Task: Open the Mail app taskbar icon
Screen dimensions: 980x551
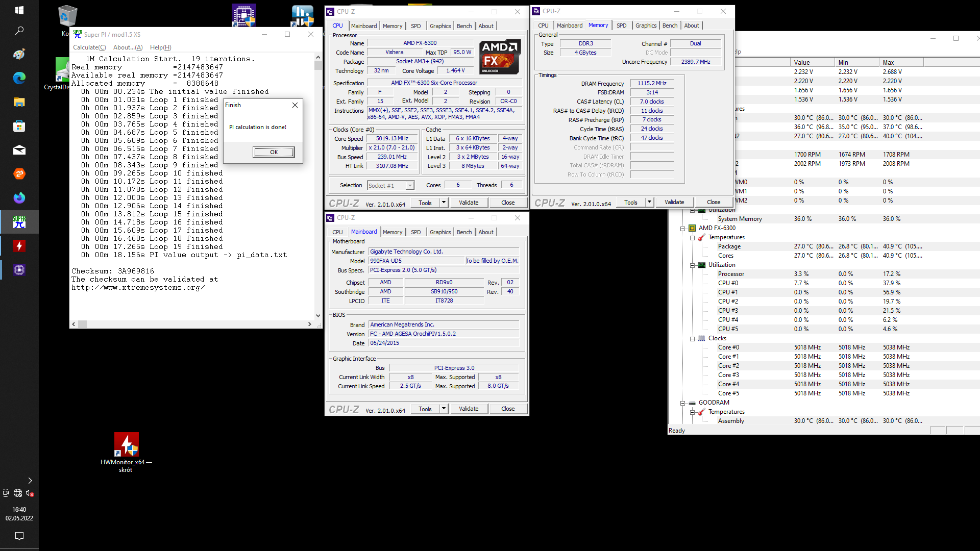Action: pyautogui.click(x=19, y=150)
